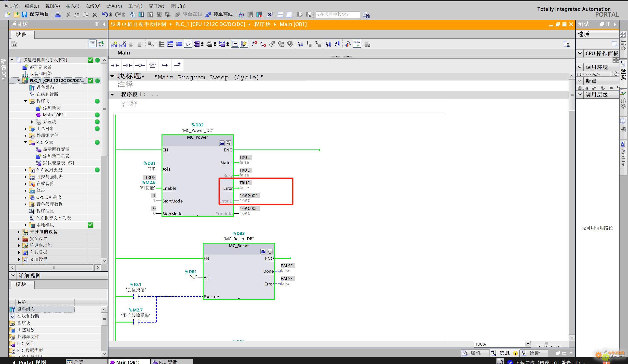This screenshot has height=364, width=628.
Task: Click the 转至离线 button
Action: (x=219, y=14)
